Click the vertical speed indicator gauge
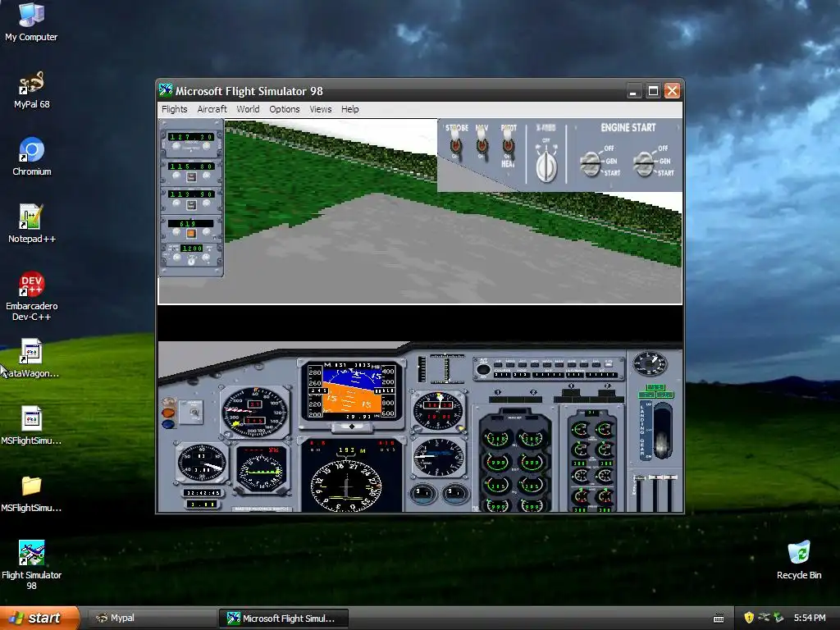Screen dimensions: 840x630 438,457
